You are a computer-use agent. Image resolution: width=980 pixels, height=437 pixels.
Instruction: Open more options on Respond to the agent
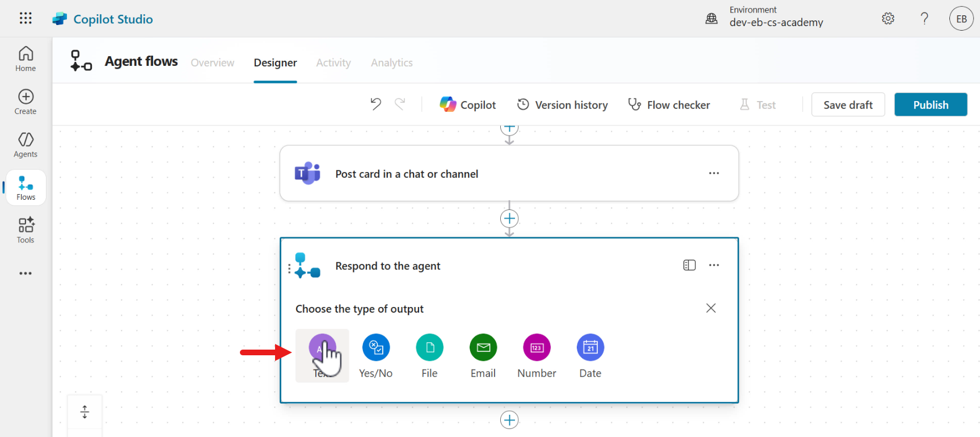[714, 265]
